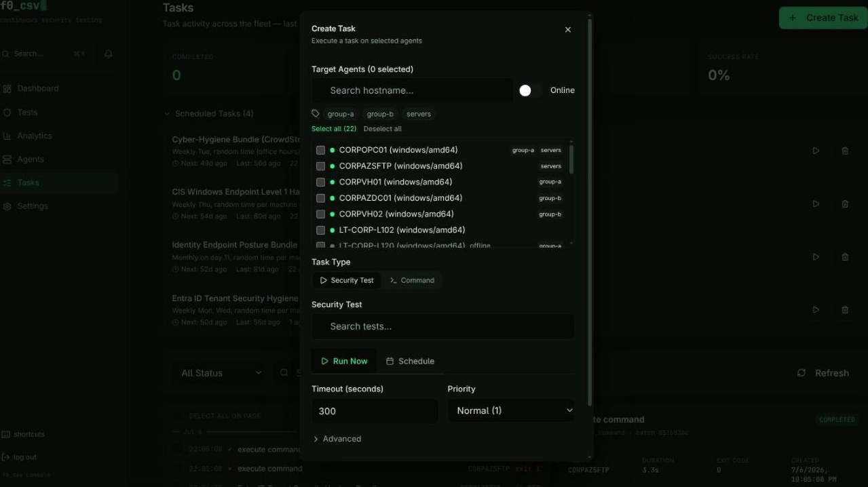Open Tests in the sidebar

coord(59,113)
